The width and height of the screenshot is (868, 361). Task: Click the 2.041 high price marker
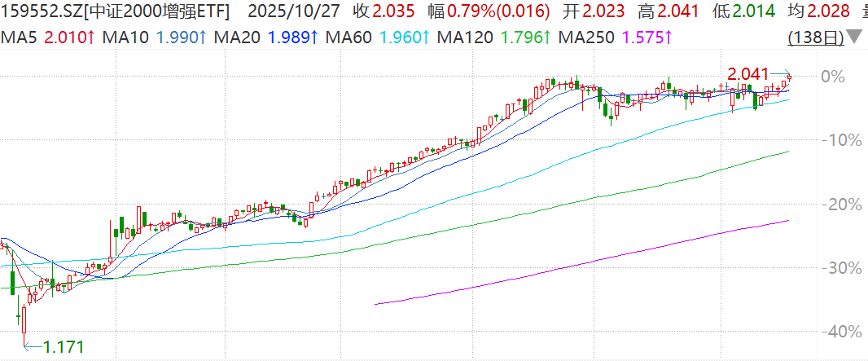[748, 74]
